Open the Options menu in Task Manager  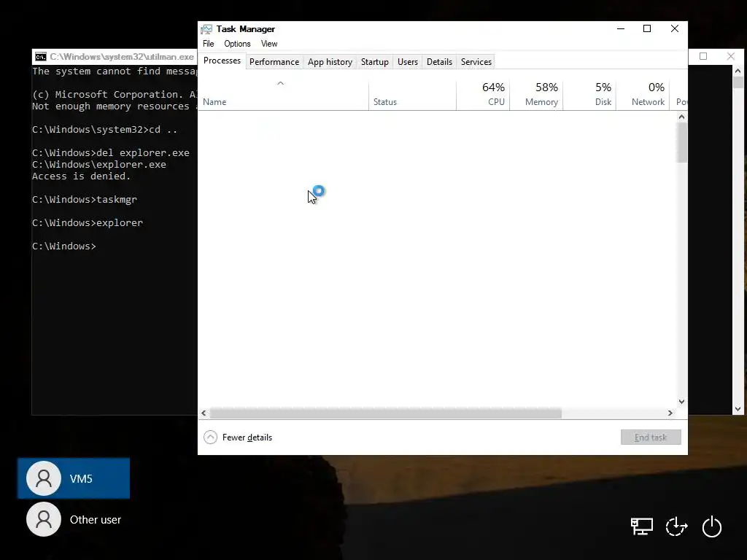coord(237,44)
